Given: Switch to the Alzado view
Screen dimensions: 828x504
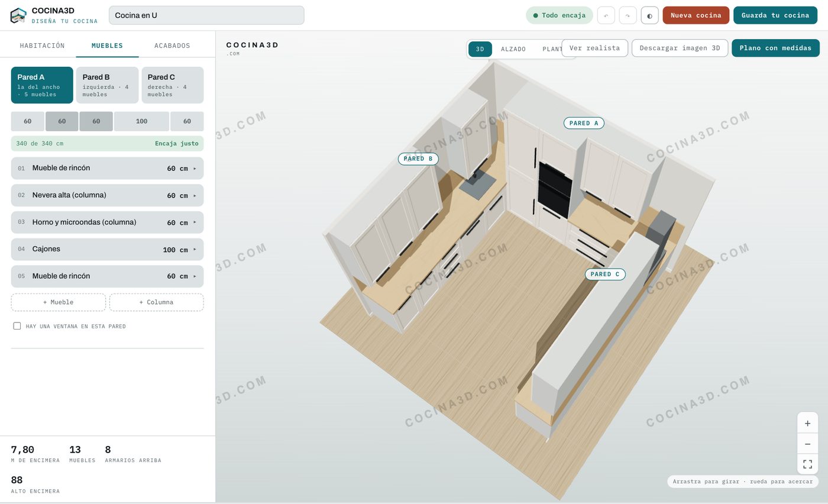Looking at the screenshot, I should (513, 49).
